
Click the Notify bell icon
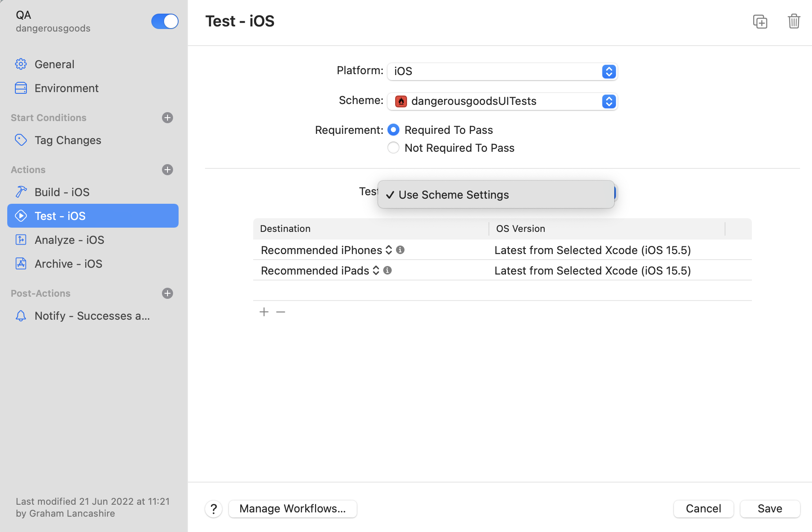(21, 315)
